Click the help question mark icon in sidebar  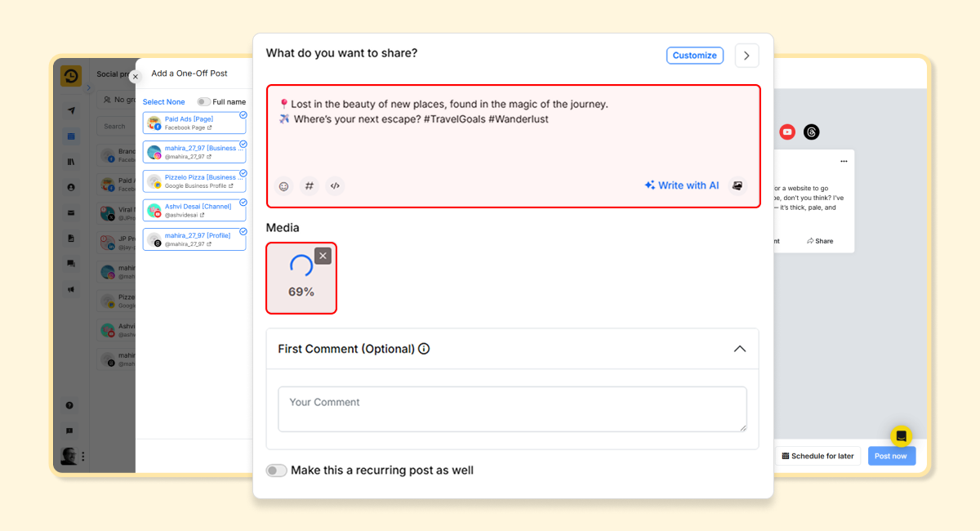69,405
